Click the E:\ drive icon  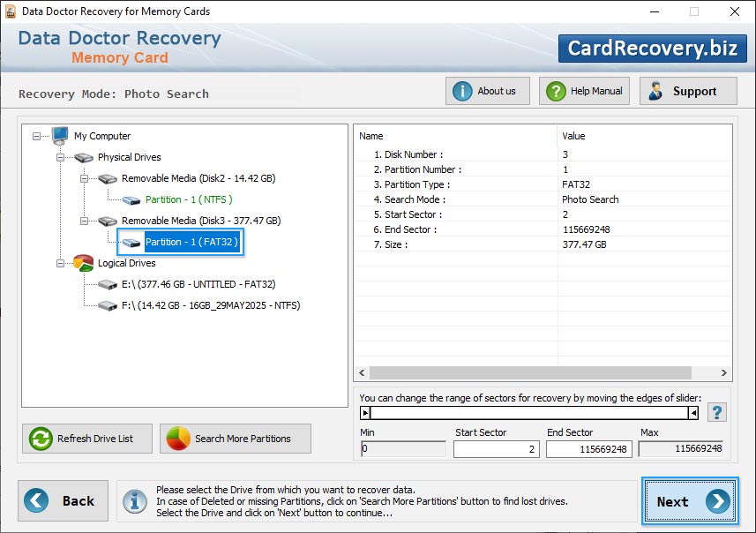pos(108,284)
